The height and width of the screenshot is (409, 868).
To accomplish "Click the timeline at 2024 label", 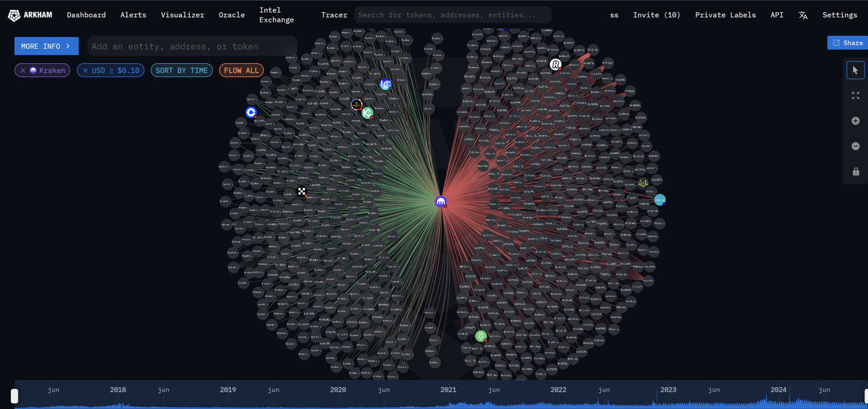I will (x=778, y=390).
